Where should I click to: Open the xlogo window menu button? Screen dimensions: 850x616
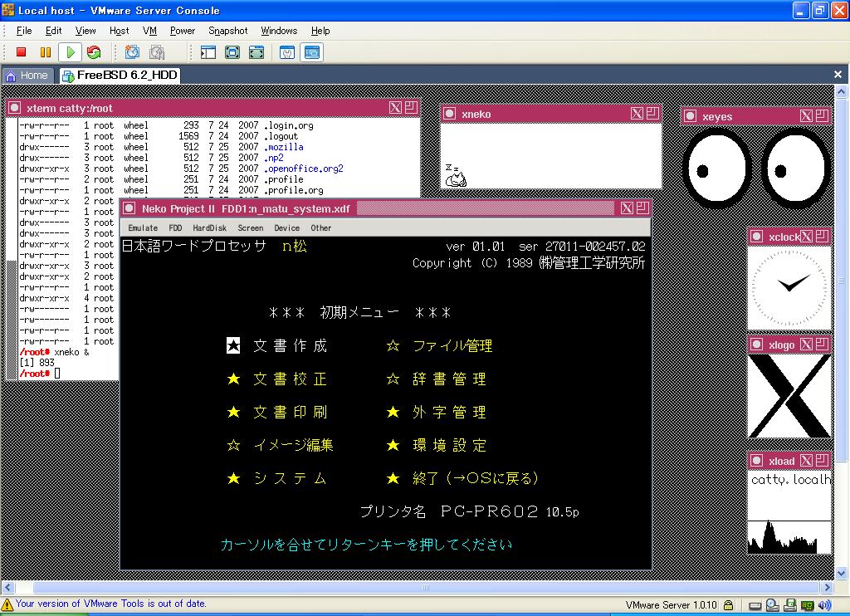point(756,345)
